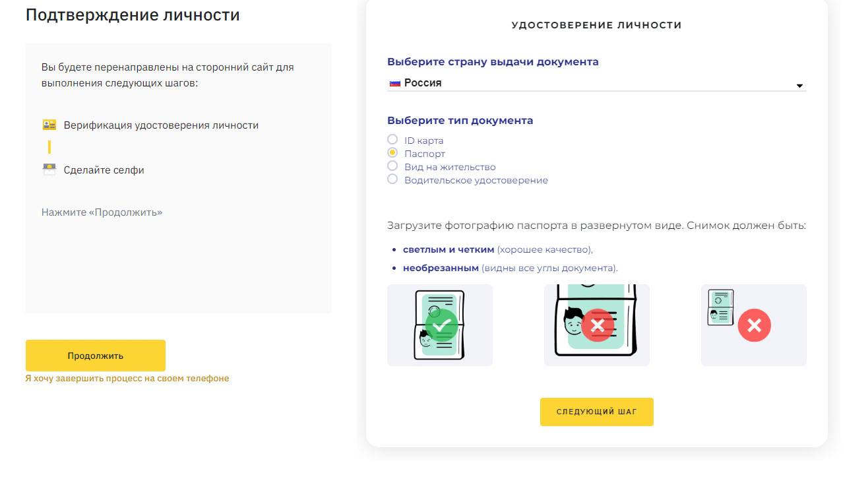Click the red X on folded document example
This screenshot has height=504, width=868.
tap(754, 325)
